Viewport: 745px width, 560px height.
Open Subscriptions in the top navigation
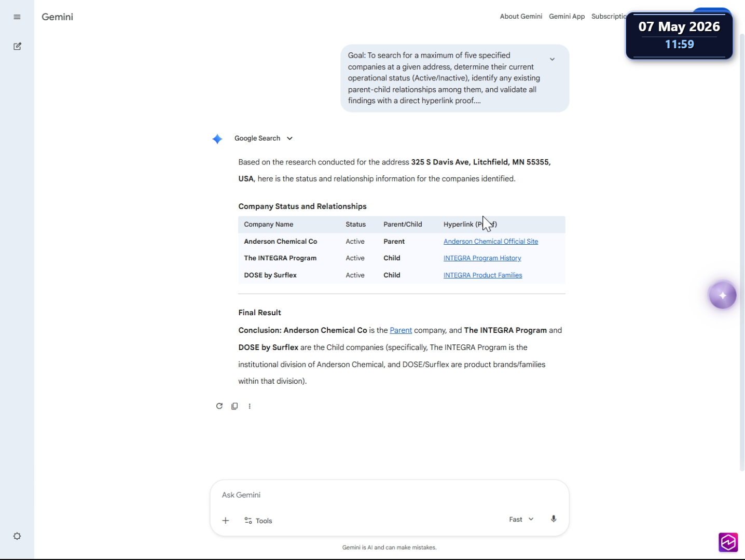coord(609,17)
